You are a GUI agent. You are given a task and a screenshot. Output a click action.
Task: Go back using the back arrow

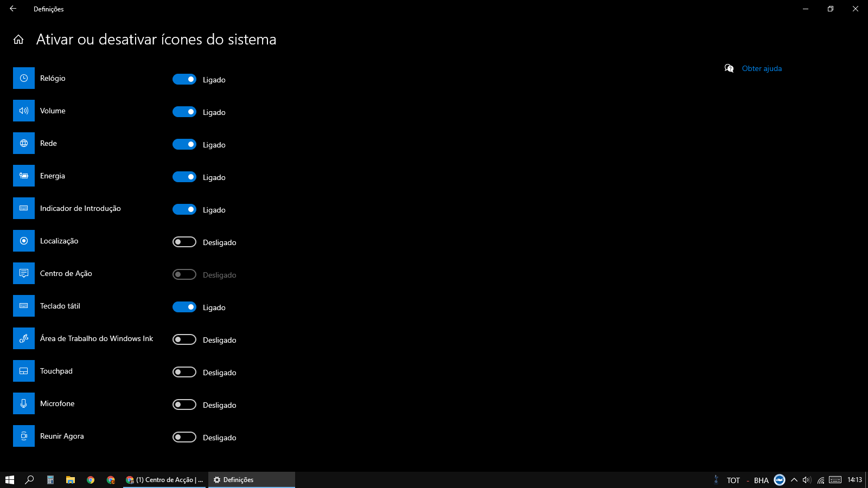[13, 9]
